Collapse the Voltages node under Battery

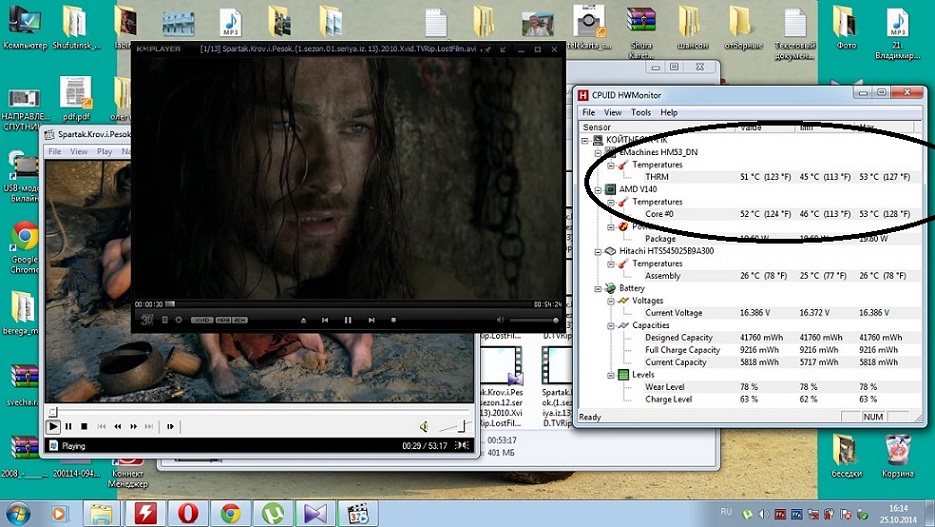click(x=611, y=301)
